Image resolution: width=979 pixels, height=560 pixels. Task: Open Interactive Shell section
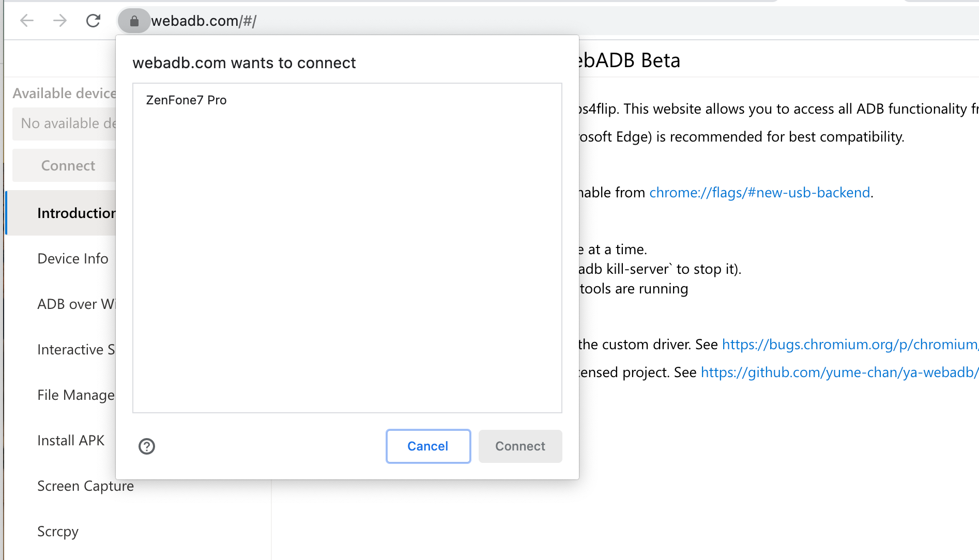(75, 350)
